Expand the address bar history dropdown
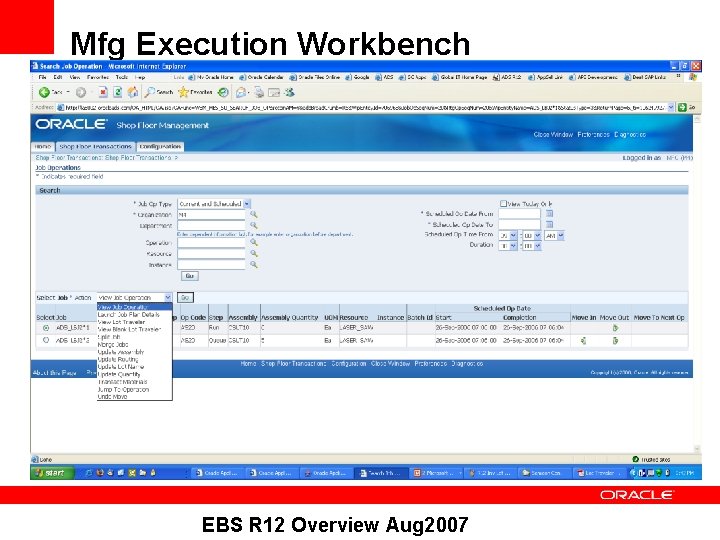The width and height of the screenshot is (720, 540). coord(671,107)
